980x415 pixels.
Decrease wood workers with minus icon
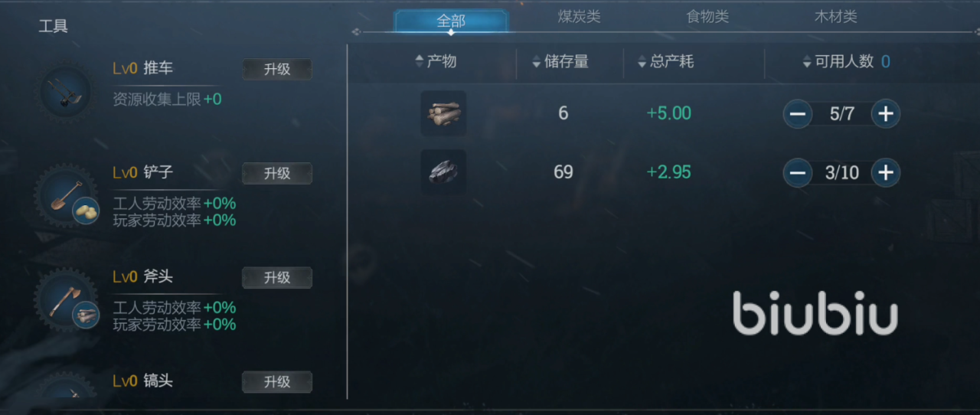pyautogui.click(x=797, y=114)
